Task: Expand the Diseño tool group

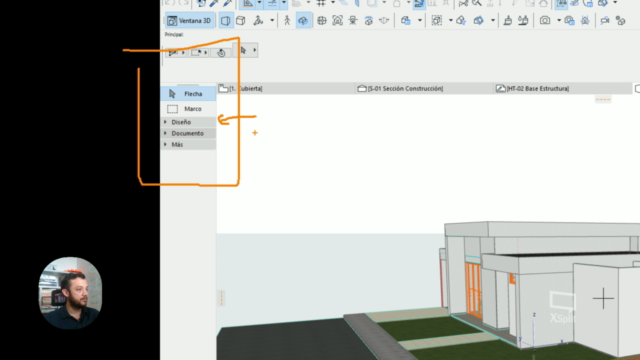Action: point(188,122)
